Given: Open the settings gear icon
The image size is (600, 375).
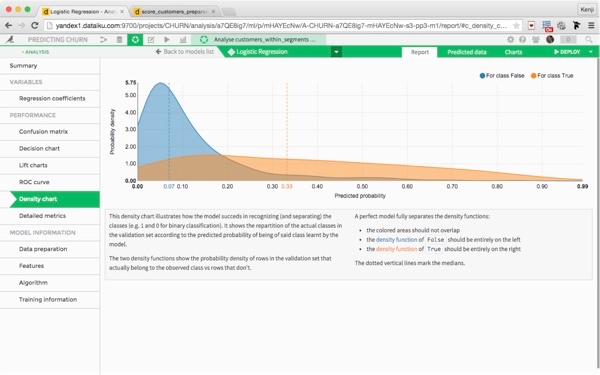Looking at the screenshot, I should coord(510,39).
